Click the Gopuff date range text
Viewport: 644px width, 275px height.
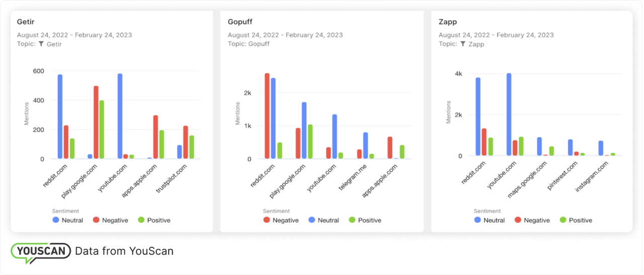[285, 35]
